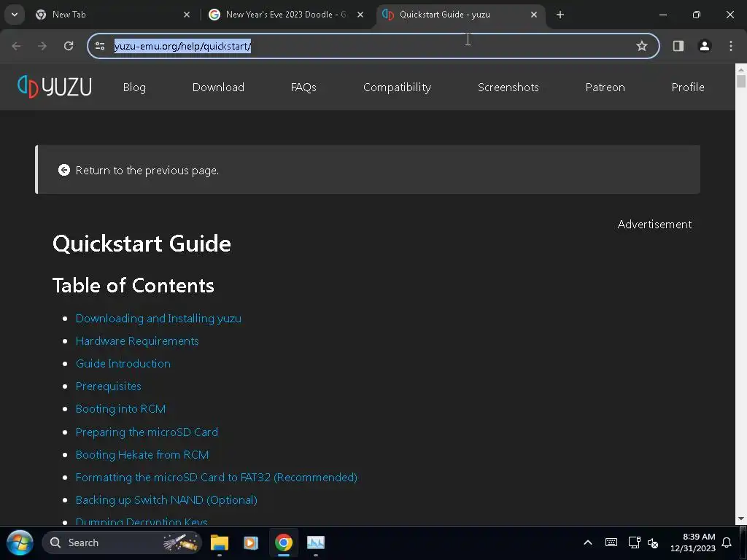
Task: Open the Booting into RCM link
Action: (120, 409)
